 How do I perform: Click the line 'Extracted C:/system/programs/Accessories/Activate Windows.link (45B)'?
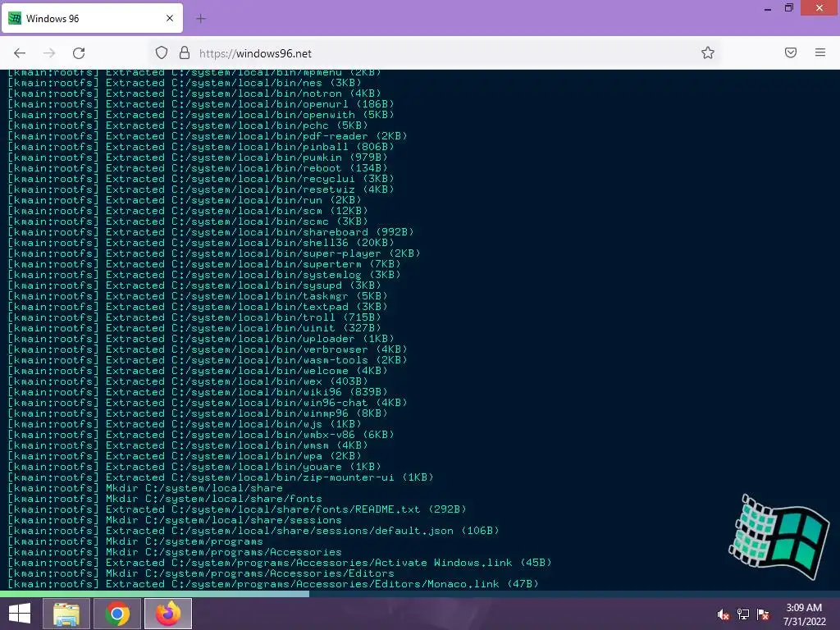(x=328, y=563)
